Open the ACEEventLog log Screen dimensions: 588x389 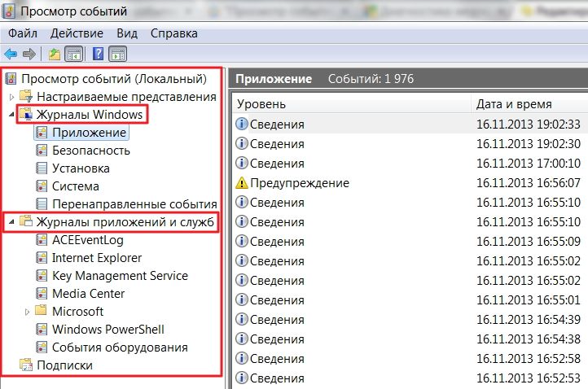tap(88, 240)
